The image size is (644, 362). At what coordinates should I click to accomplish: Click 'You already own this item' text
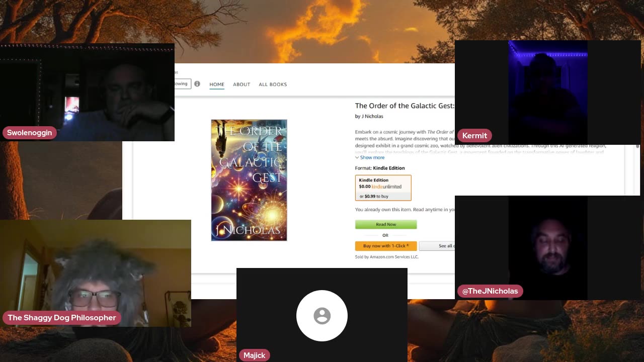click(383, 210)
